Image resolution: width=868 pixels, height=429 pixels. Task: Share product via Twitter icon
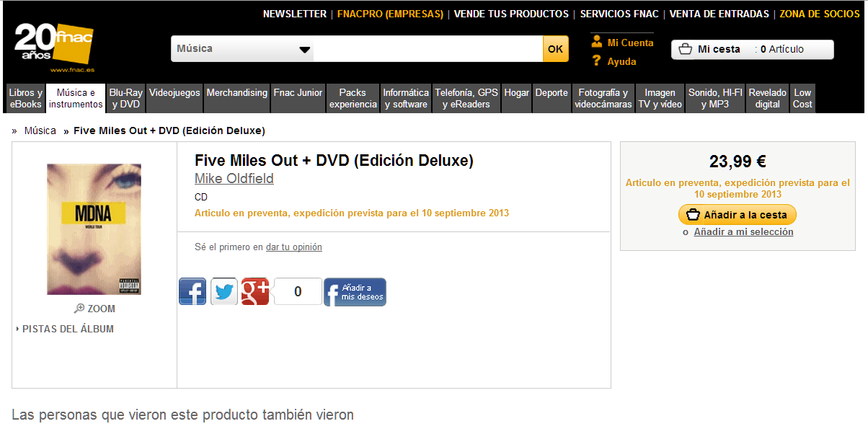tap(224, 292)
